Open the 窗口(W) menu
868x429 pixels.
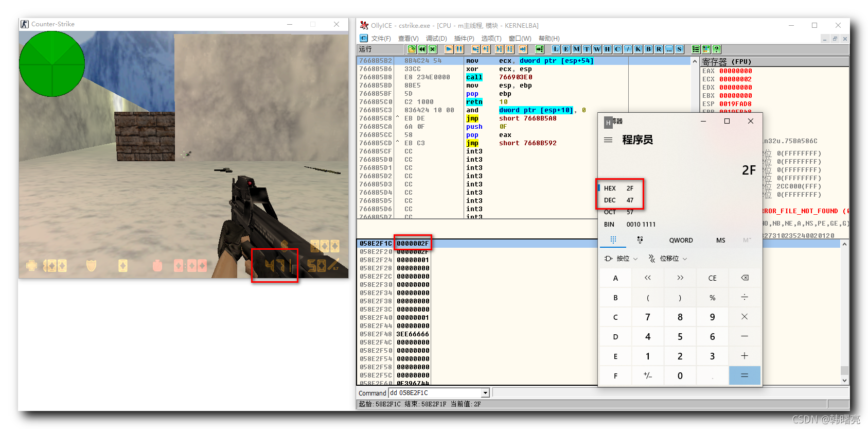(520, 39)
